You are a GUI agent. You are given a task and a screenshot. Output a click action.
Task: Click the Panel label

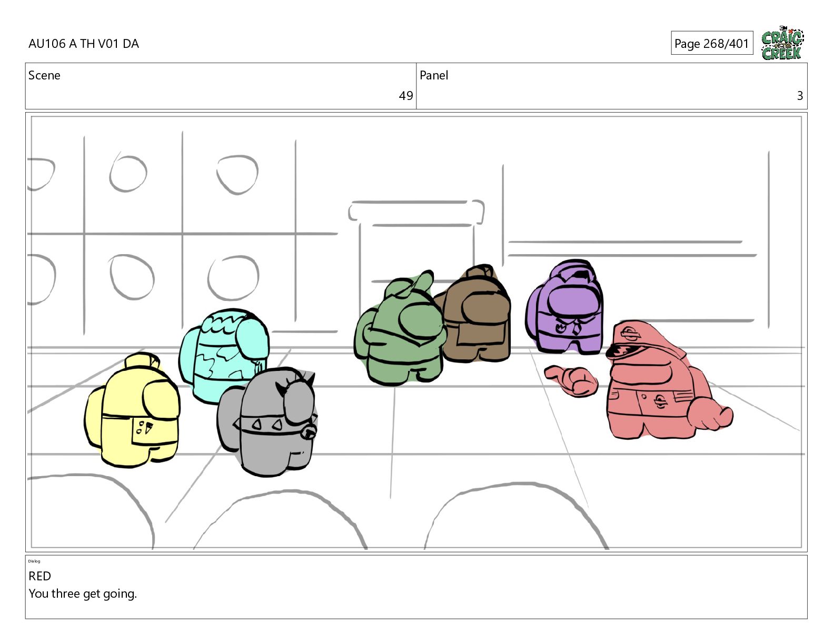[434, 75]
